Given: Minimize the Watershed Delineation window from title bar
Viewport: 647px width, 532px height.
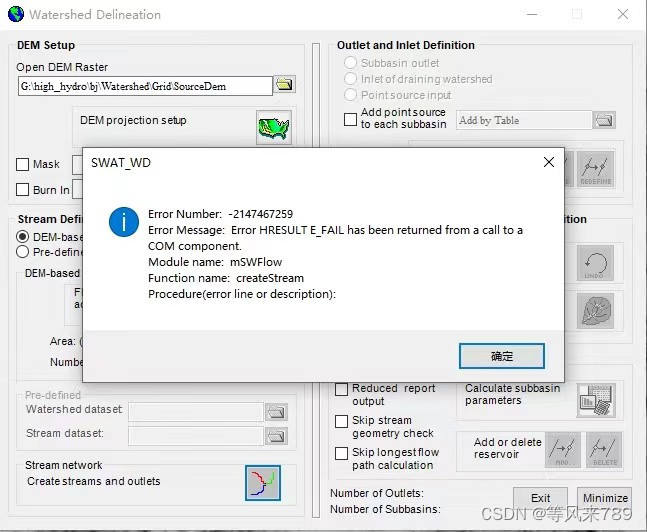Looking at the screenshot, I should tap(532, 14).
